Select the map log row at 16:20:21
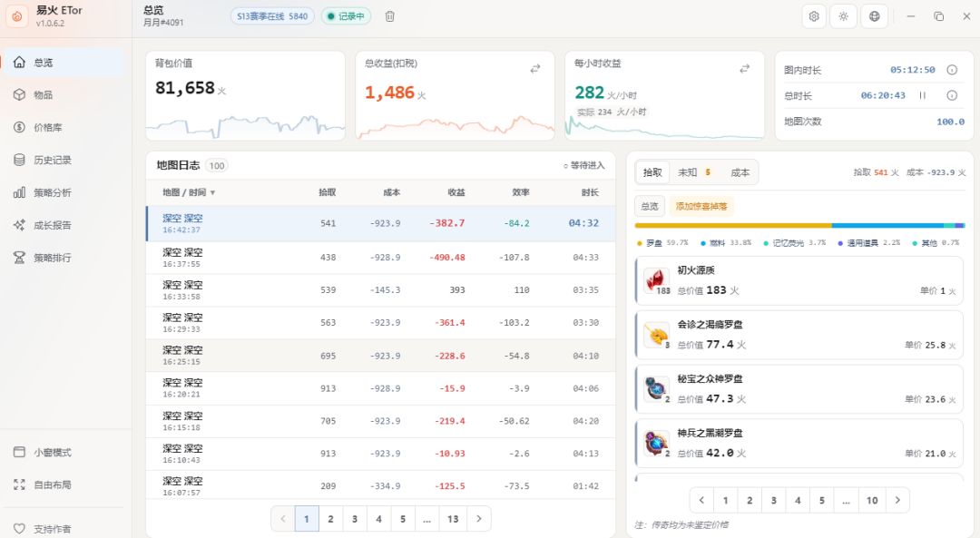Image resolution: width=980 pixels, height=538 pixels. tap(380, 388)
